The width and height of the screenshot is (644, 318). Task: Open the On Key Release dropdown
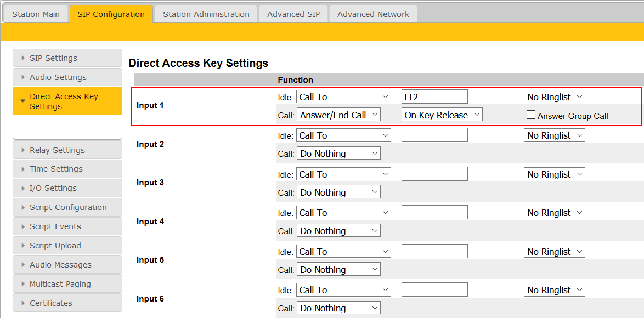pos(442,115)
